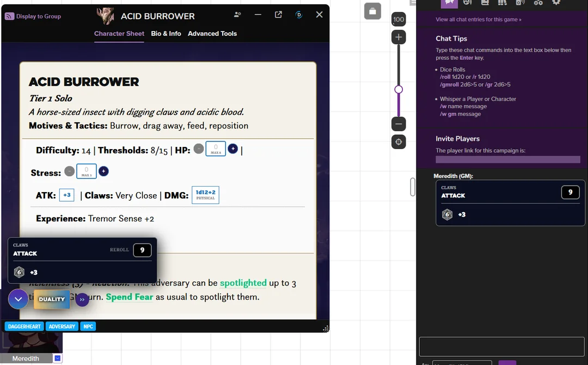588x365 pixels.
Task: Open the Roll20 settings gear
Action: click(x=556, y=4)
